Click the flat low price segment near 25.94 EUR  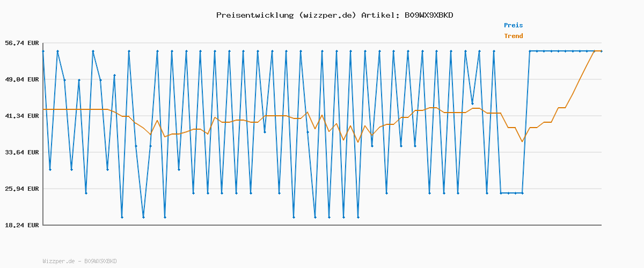point(511,193)
